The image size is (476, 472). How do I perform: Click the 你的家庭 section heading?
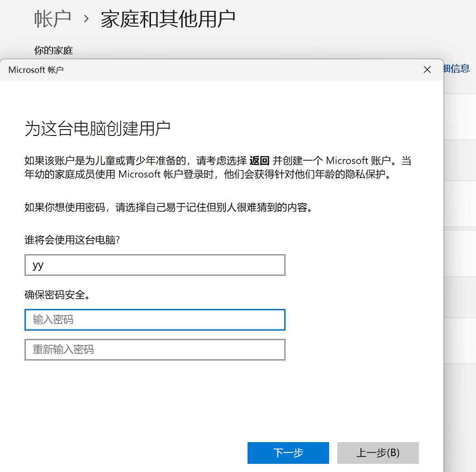tap(53, 50)
